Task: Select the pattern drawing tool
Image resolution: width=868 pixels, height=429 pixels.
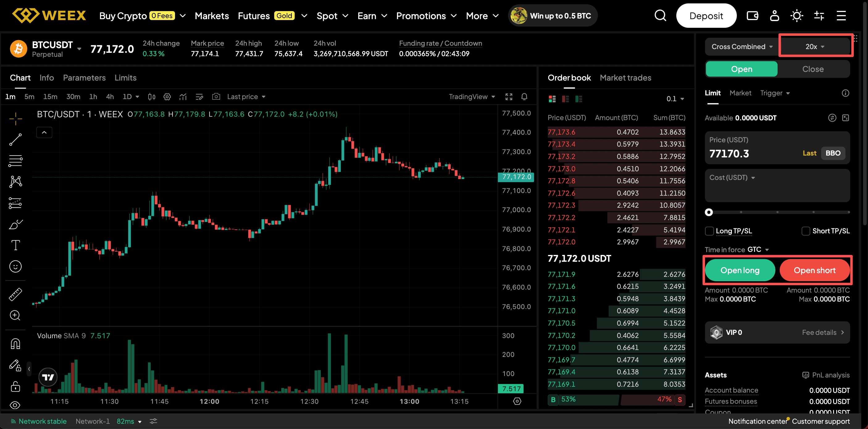Action: (15, 182)
